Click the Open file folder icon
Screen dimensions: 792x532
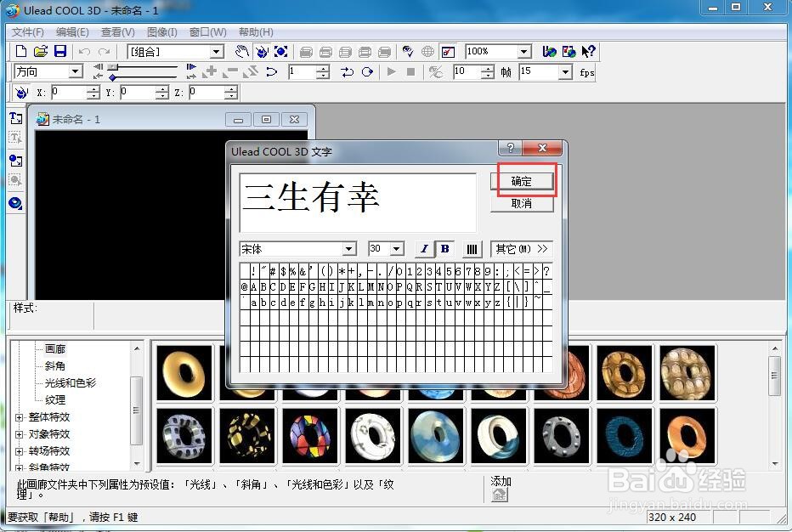click(x=41, y=51)
